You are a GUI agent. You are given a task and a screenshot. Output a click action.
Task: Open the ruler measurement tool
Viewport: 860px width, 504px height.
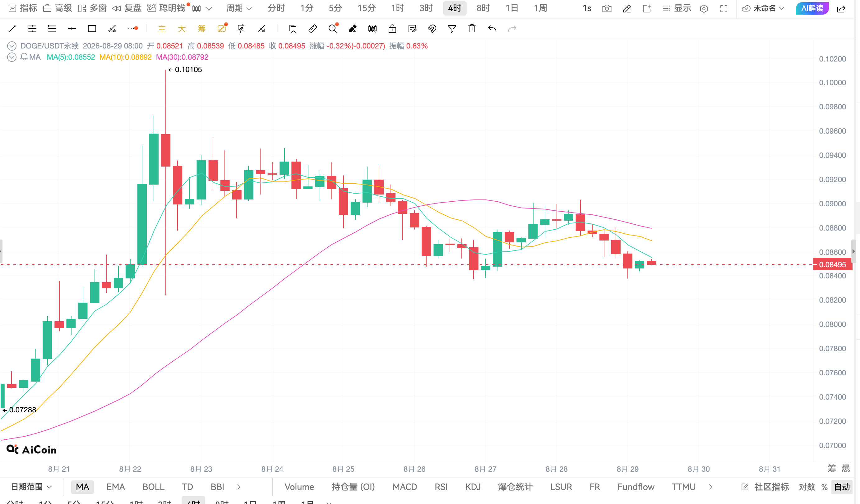point(312,29)
